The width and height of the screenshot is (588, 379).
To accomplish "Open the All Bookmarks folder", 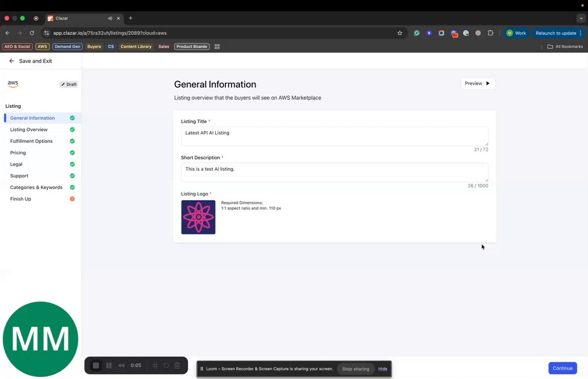I will [565, 46].
